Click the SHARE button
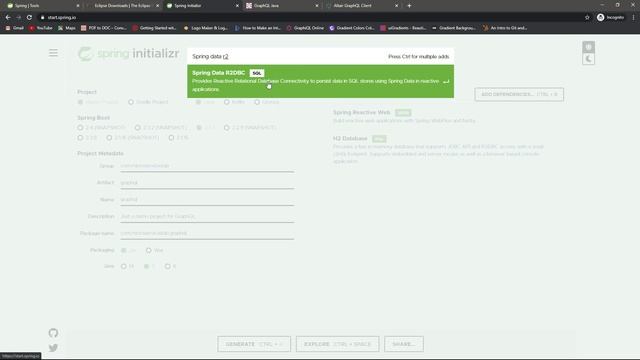The width and height of the screenshot is (640, 360). (x=404, y=344)
